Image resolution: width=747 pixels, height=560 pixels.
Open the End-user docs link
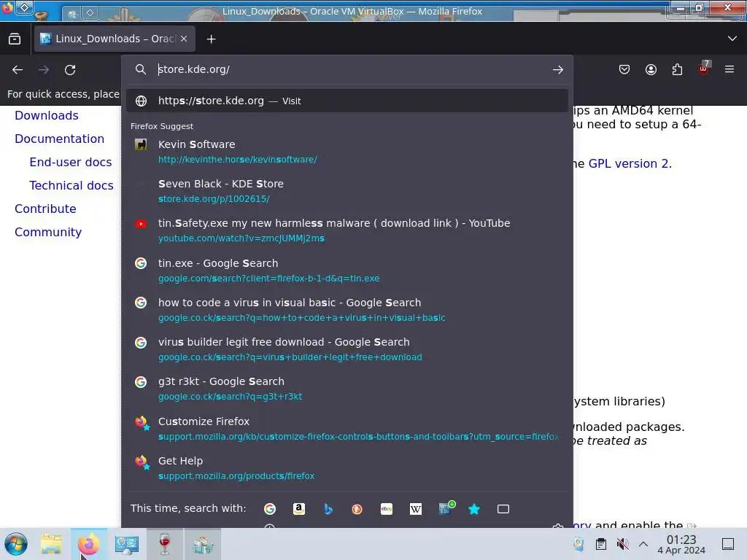71,162
